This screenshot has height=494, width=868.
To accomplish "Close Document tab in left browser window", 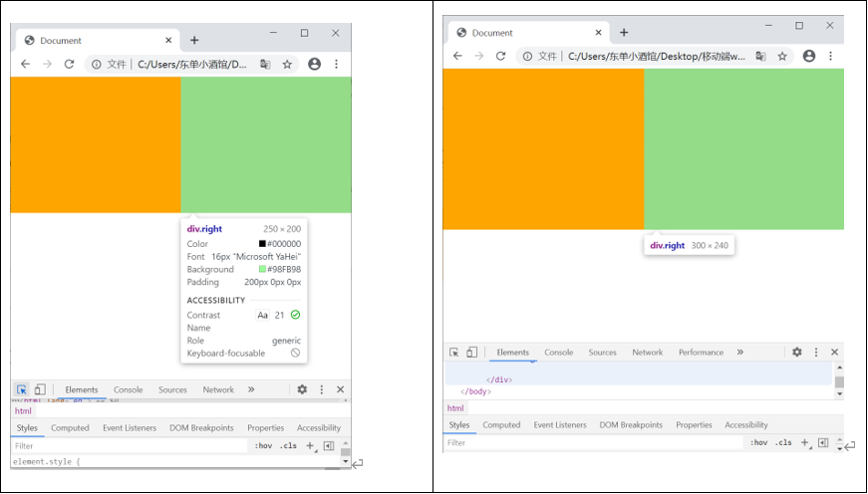I will click(168, 41).
